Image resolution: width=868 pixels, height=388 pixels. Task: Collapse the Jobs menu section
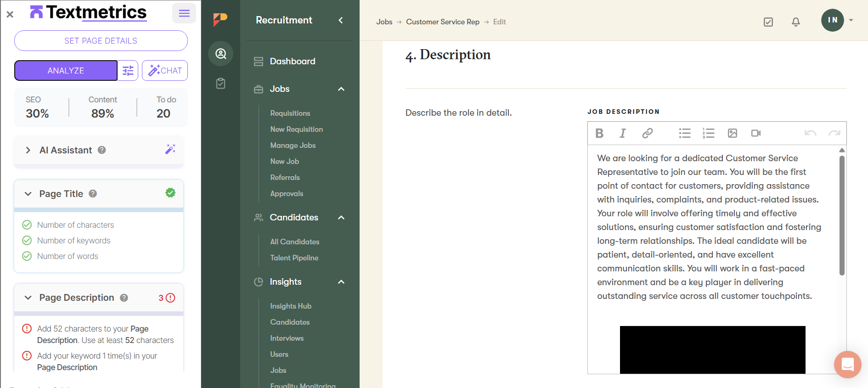pos(341,89)
